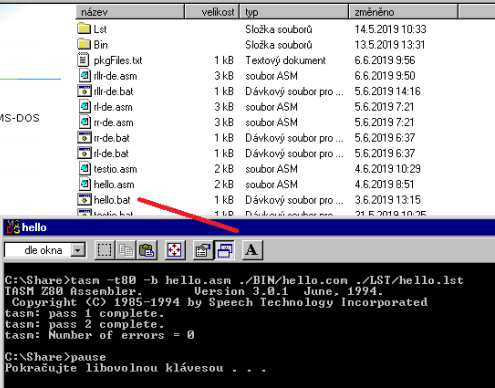Click 'pass 2 complete.' console line
Viewport: 495px width, 388px height.
[x=84, y=324]
